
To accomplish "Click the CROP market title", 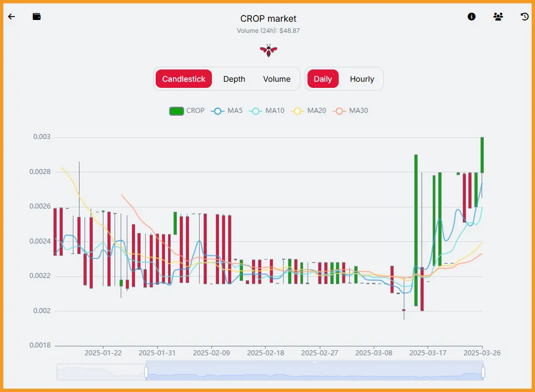I will pyautogui.click(x=268, y=18).
